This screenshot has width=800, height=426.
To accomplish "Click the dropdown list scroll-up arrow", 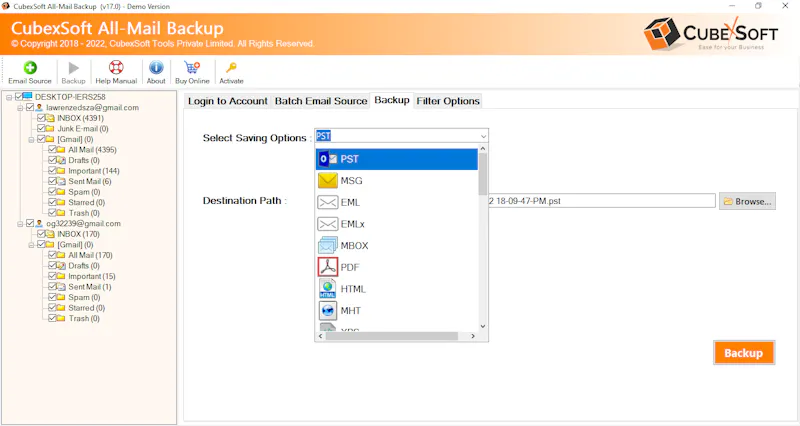I will pyautogui.click(x=483, y=149).
